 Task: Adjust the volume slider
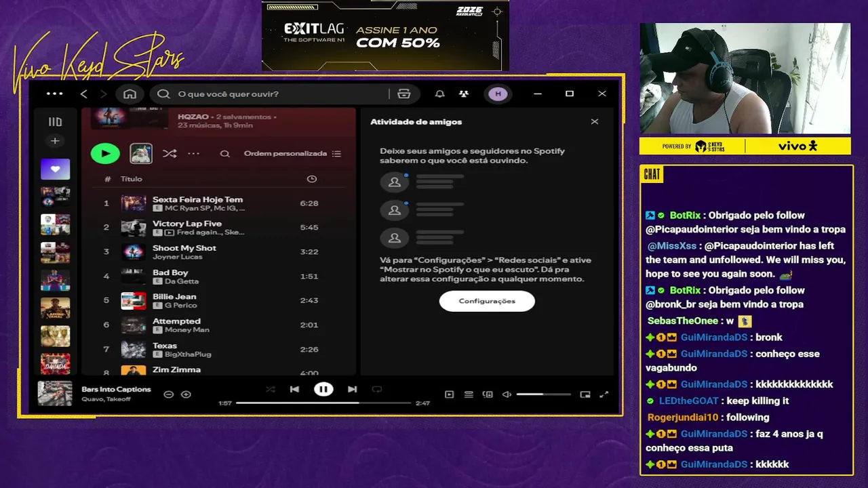click(543, 394)
